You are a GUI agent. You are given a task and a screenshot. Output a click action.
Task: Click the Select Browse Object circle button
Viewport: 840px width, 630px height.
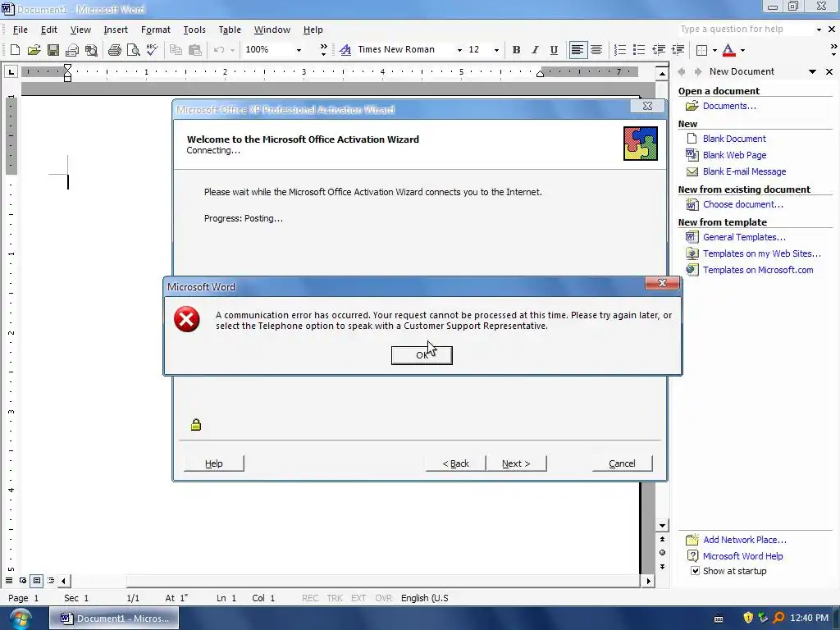(662, 553)
